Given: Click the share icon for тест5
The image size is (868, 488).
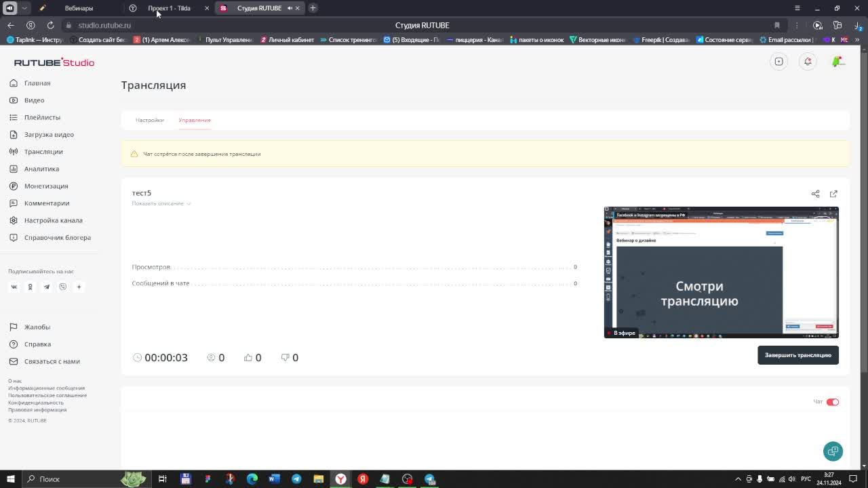Looking at the screenshot, I should (x=815, y=194).
